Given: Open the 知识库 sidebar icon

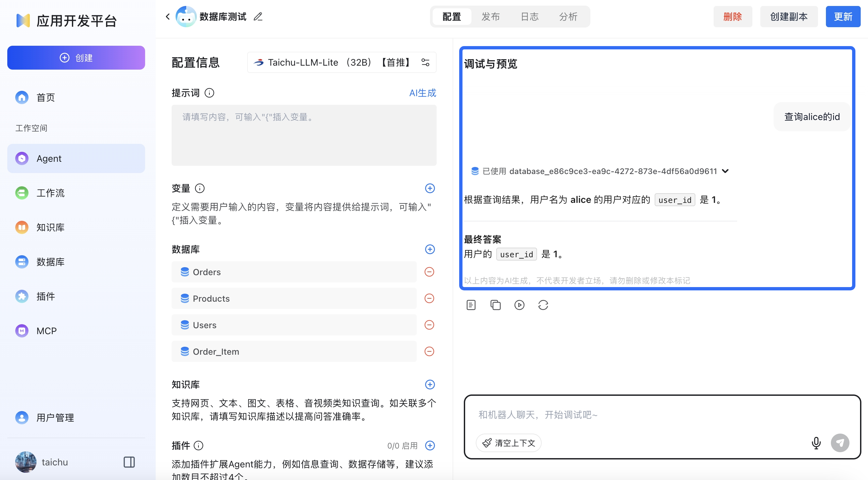Looking at the screenshot, I should [x=22, y=227].
